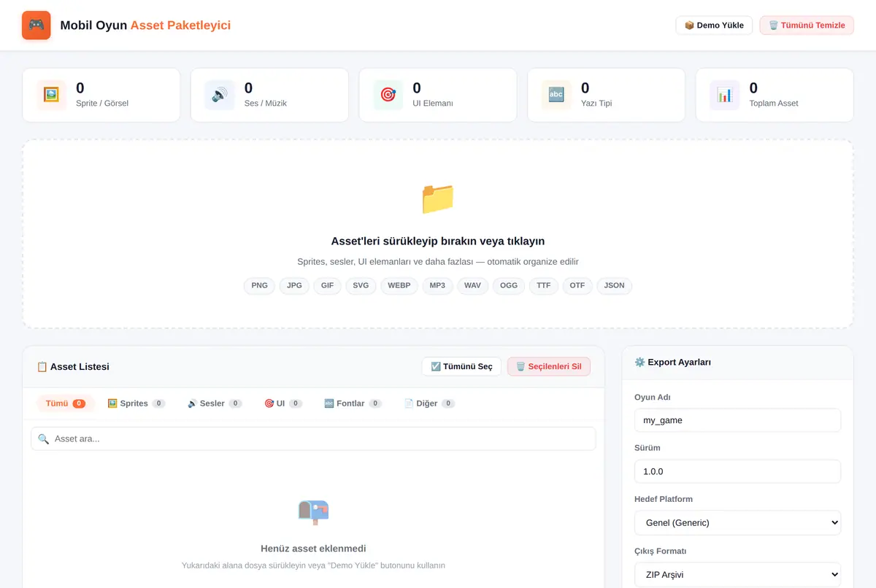This screenshot has width=876, height=588.
Task: Open the Fontlar tab
Action: [x=353, y=403]
